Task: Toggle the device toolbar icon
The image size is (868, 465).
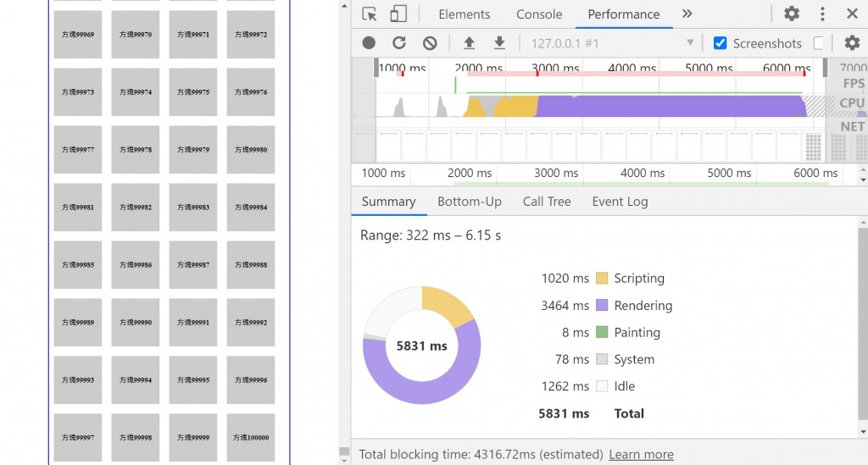Action: pos(398,14)
